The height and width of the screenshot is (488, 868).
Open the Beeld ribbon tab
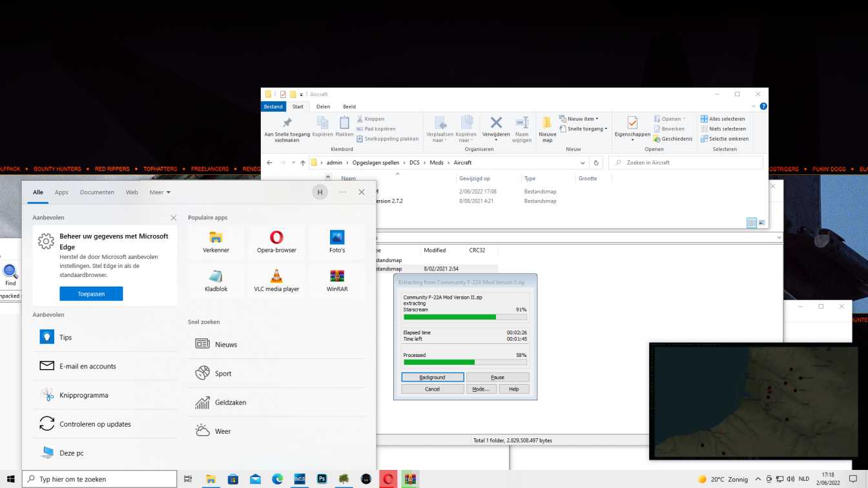pyautogui.click(x=349, y=107)
